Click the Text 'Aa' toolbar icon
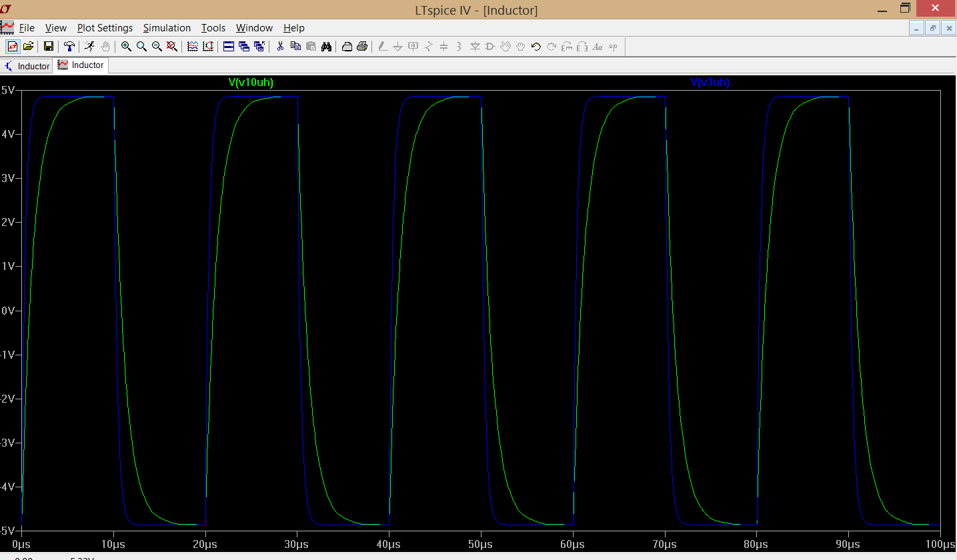This screenshot has width=957, height=560. point(598,46)
